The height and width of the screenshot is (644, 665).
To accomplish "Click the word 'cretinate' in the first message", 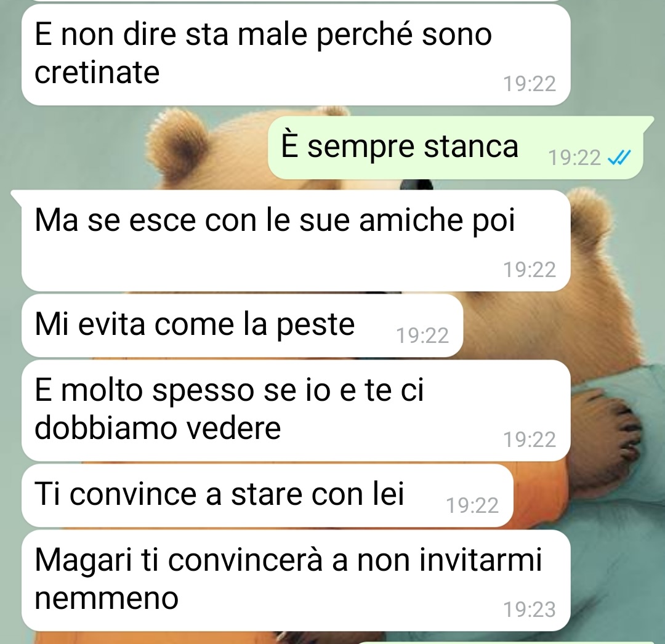I will point(97,73).
